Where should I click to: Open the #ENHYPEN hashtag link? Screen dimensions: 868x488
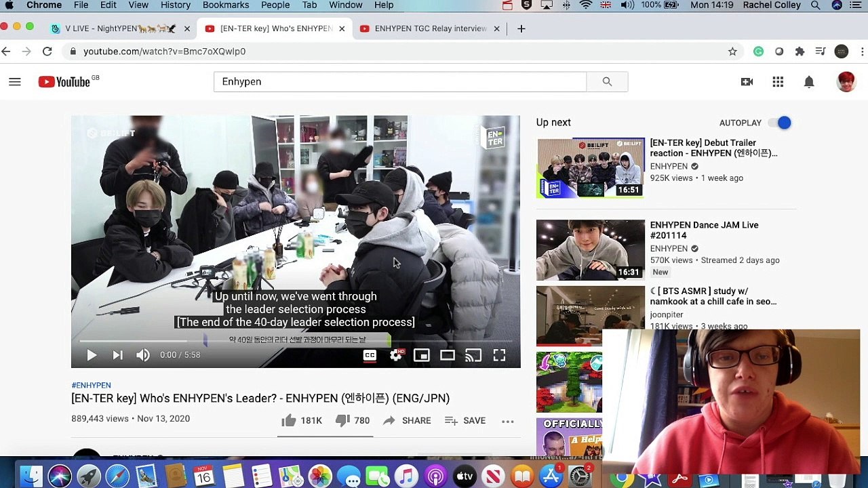(91, 385)
